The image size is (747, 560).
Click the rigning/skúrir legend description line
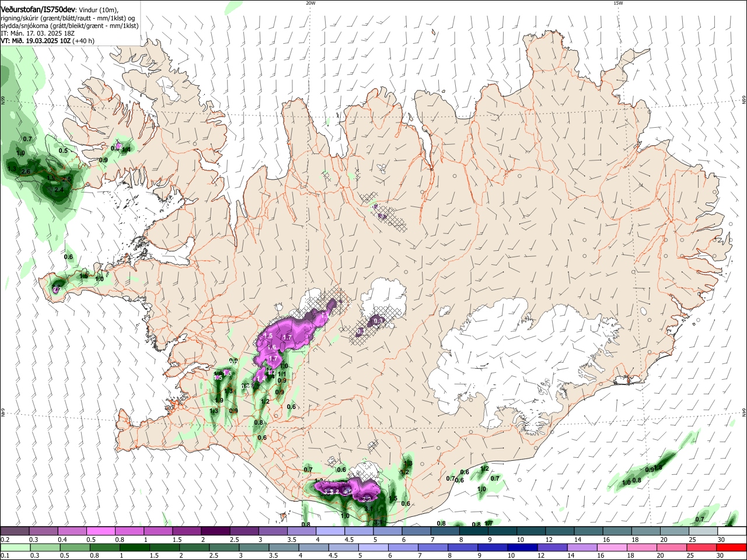(68, 17)
